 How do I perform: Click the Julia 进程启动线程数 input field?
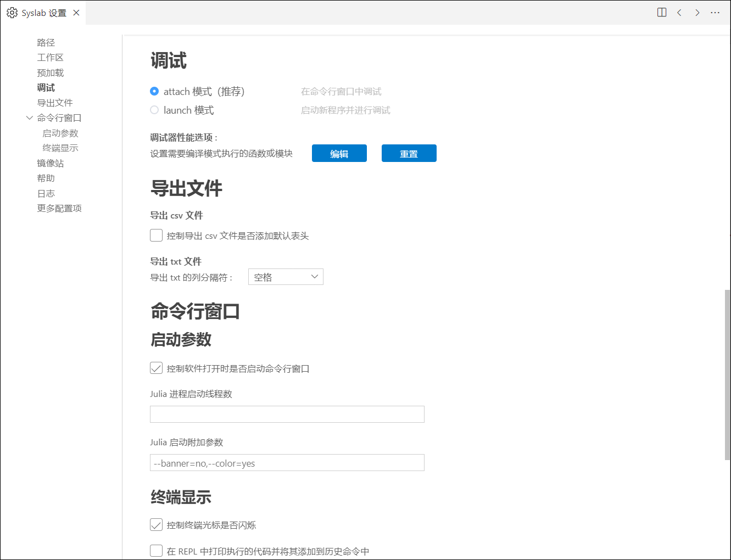coord(287,414)
